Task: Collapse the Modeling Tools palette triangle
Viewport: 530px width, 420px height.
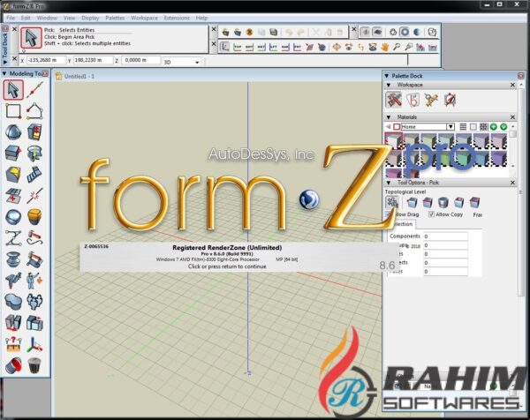Action: click(x=4, y=73)
